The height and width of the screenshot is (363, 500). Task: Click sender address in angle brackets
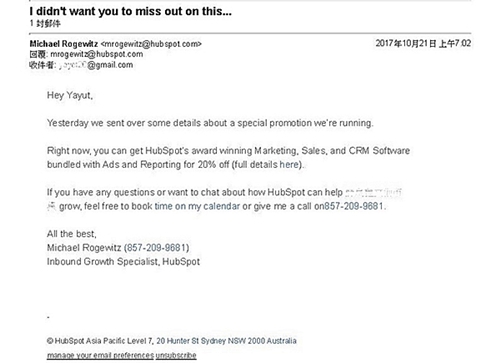pyautogui.click(x=151, y=44)
